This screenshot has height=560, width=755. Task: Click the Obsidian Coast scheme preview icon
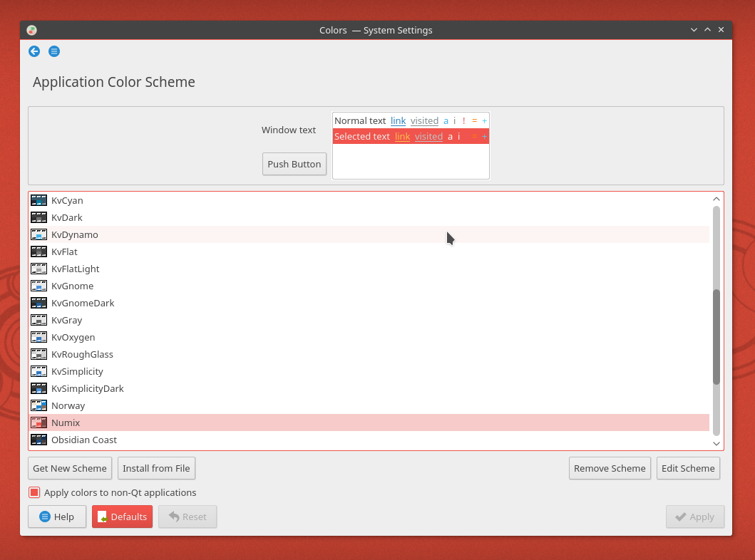pos(39,440)
